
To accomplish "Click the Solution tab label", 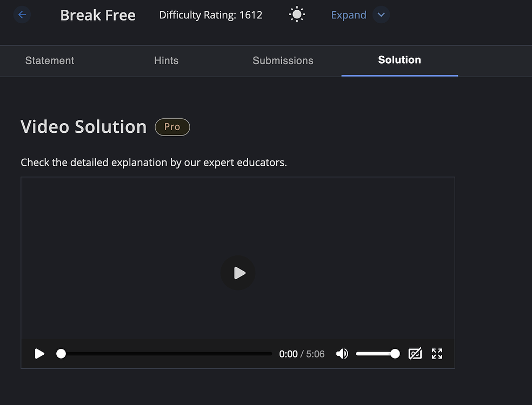I will 400,60.
